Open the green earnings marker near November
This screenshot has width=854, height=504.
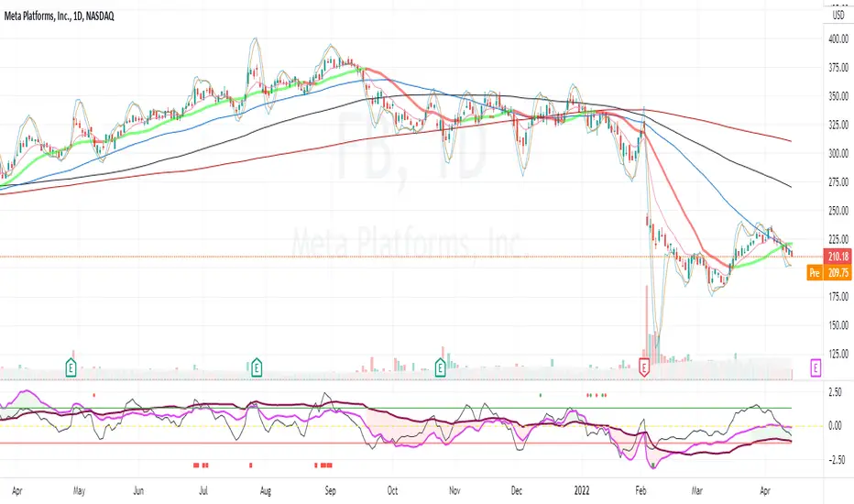(x=440, y=367)
